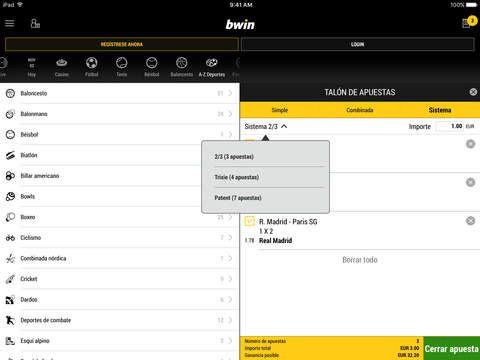Open the Bowls sport label

pos(28,196)
